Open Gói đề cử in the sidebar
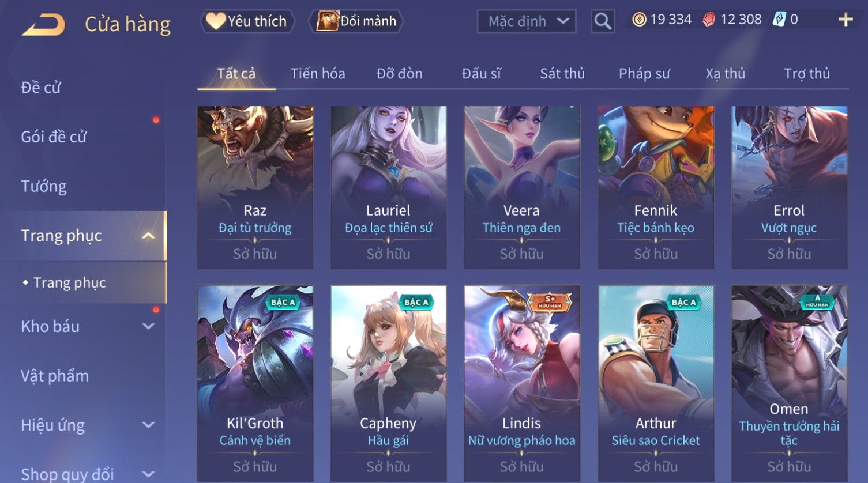 click(54, 137)
